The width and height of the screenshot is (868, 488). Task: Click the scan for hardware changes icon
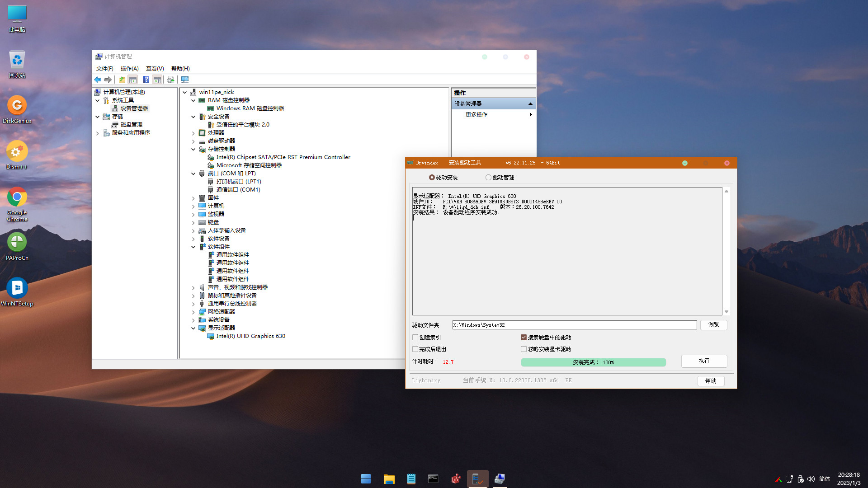(185, 80)
